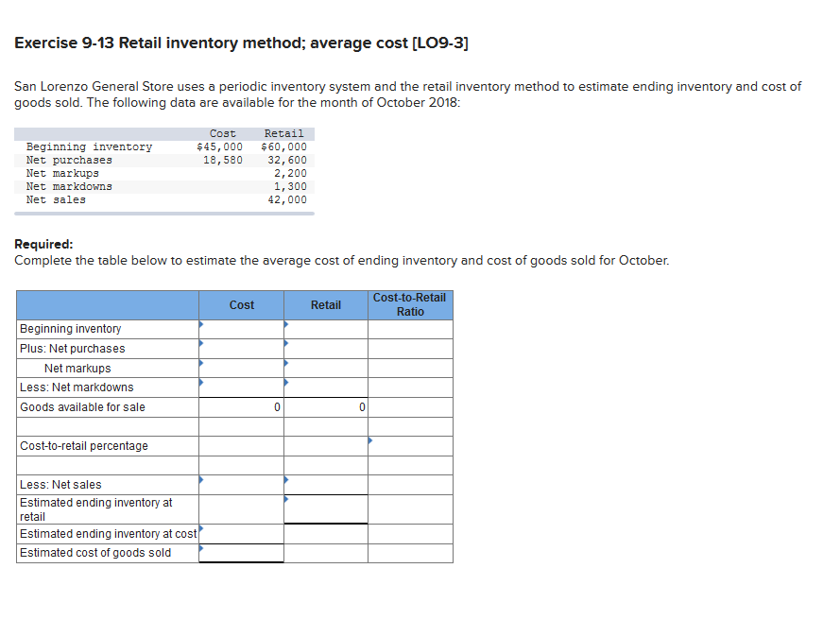Click the Cost-to-Retail Ratio column header

point(410,304)
